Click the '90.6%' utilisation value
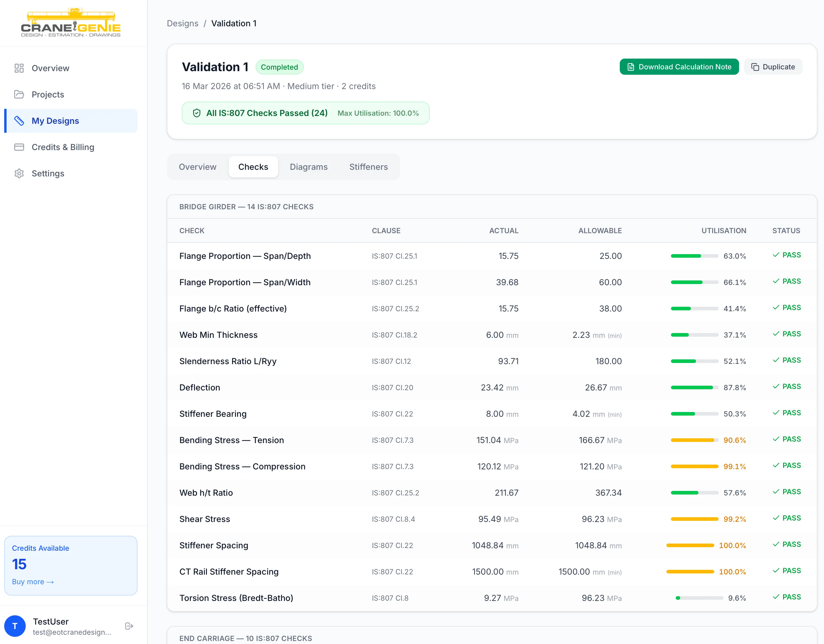This screenshot has width=824, height=644. tap(735, 440)
